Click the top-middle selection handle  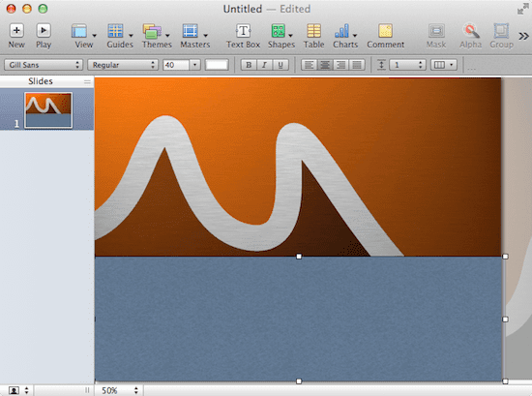pyautogui.click(x=299, y=257)
